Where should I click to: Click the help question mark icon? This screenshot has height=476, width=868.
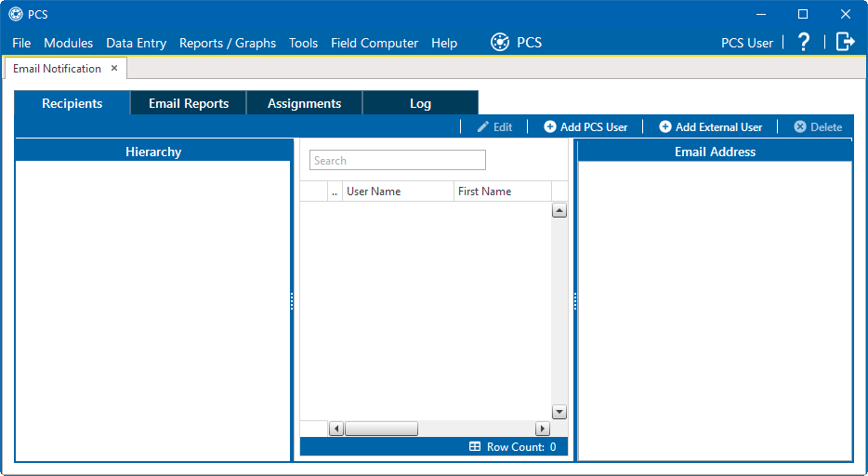click(x=804, y=42)
